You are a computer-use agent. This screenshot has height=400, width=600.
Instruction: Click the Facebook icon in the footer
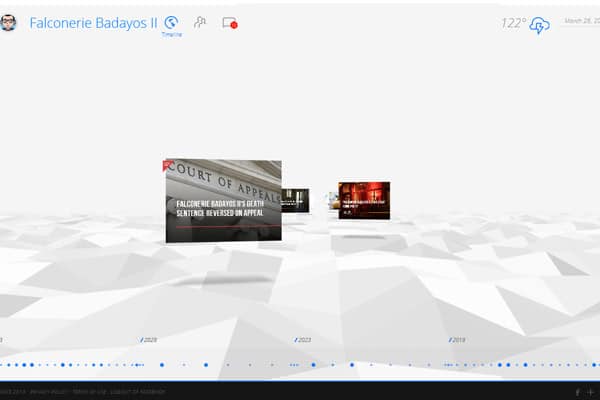tap(578, 392)
